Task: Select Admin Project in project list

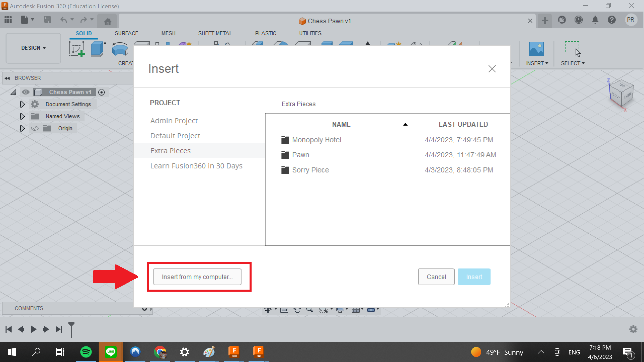Action: [199, 121]
